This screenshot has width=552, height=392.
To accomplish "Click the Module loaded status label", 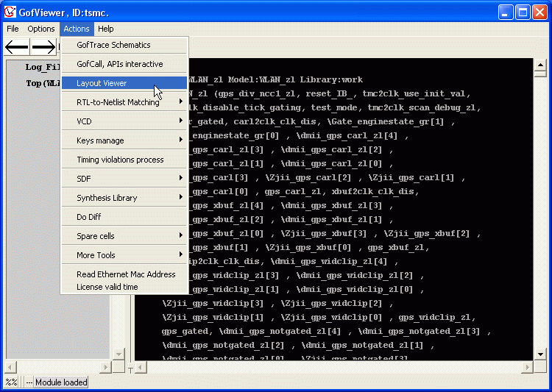I will 62,382.
